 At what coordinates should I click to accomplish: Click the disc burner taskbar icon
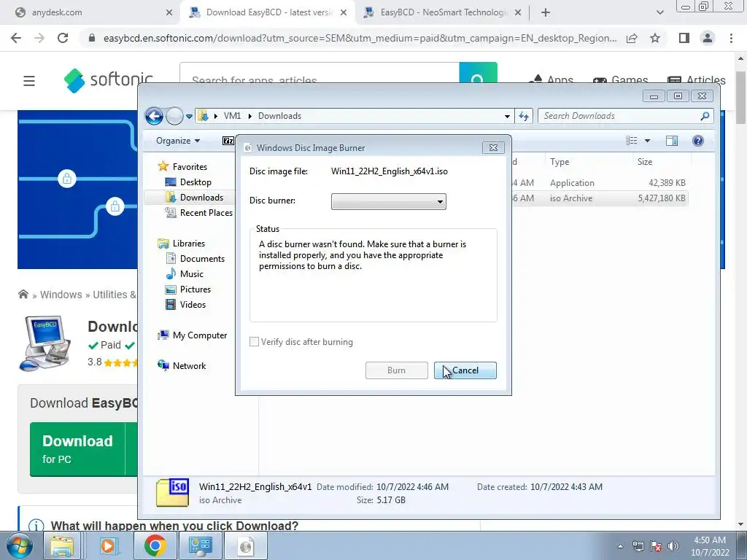[x=245, y=545]
